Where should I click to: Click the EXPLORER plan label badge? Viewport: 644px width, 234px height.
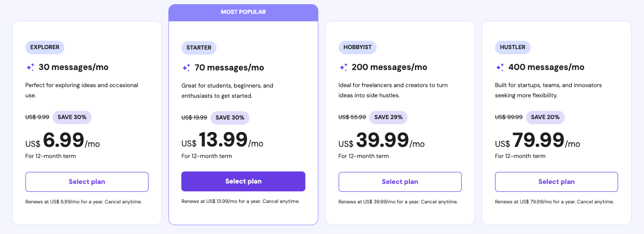(45, 47)
